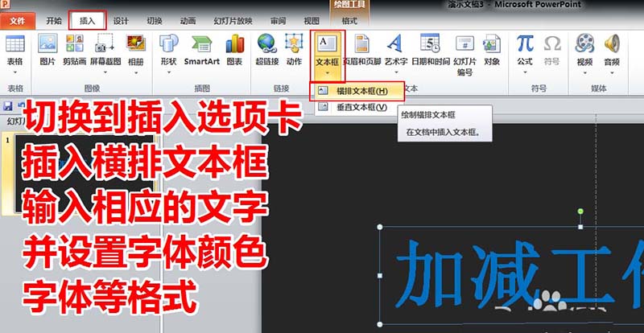Image resolution: width=644 pixels, height=333 pixels.
Task: Expand the 屏幕截图 dropdown arrow
Action: [105, 72]
